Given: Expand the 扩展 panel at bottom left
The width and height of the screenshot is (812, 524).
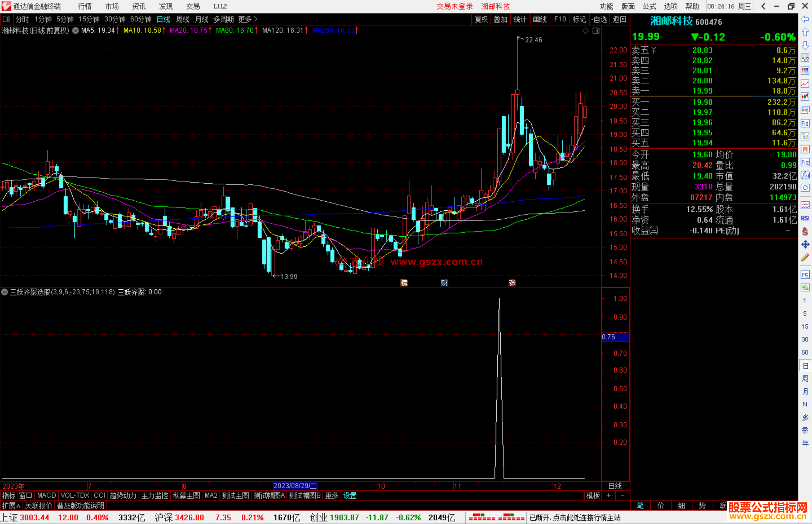Looking at the screenshot, I should [11, 506].
